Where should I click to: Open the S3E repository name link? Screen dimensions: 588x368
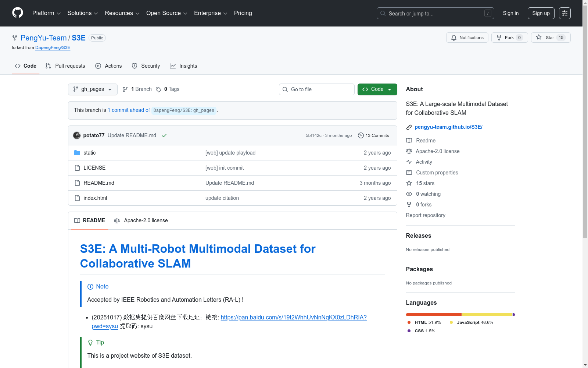tap(79, 38)
